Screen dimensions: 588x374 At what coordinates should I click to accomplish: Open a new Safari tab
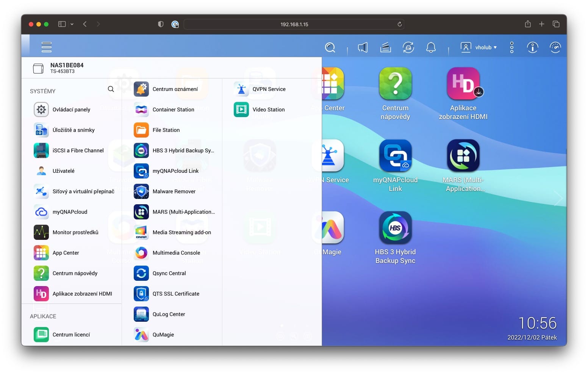(542, 24)
